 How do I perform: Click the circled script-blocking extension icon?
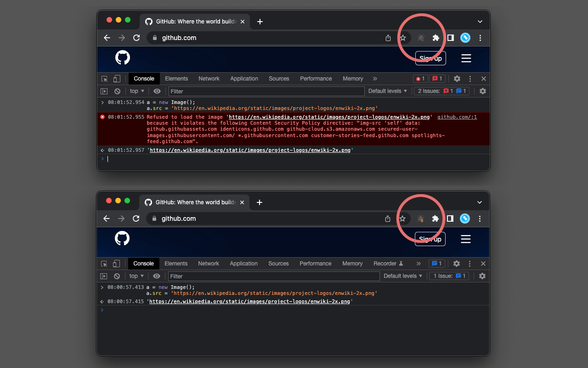click(x=420, y=38)
